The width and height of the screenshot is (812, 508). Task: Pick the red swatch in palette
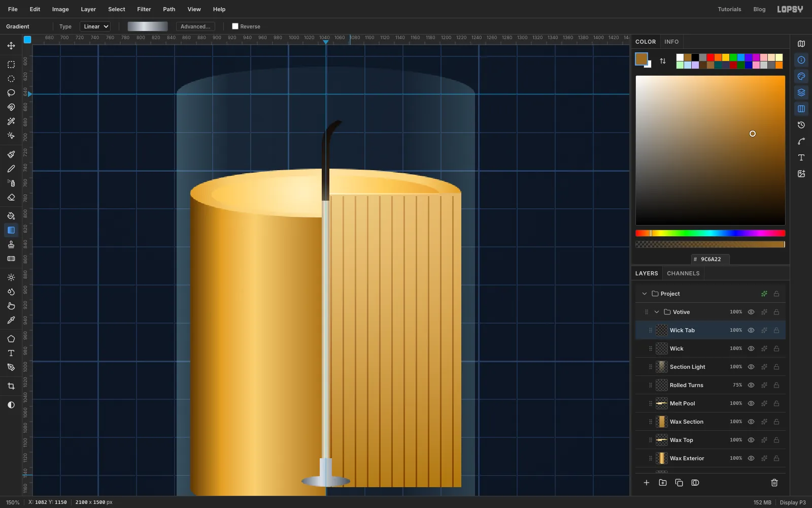[710, 57]
